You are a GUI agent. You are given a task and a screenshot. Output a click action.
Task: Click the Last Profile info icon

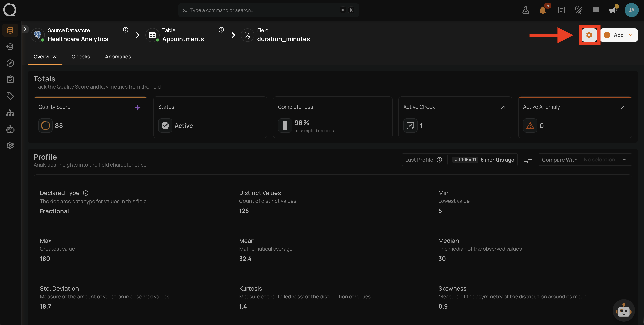pyautogui.click(x=439, y=160)
